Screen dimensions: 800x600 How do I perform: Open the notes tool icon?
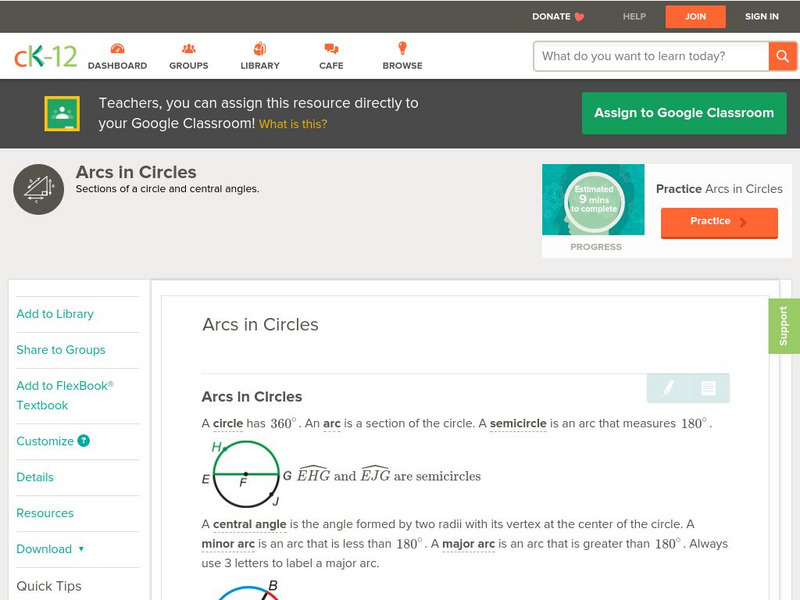point(708,388)
